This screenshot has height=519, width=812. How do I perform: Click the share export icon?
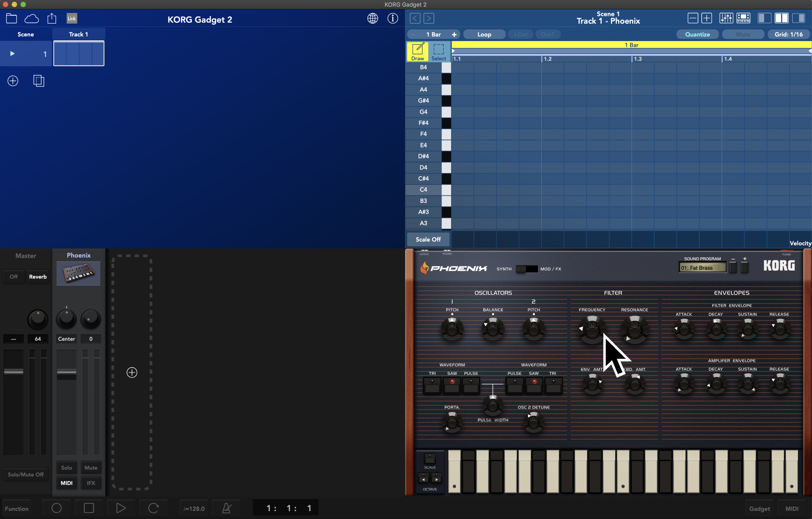52,18
